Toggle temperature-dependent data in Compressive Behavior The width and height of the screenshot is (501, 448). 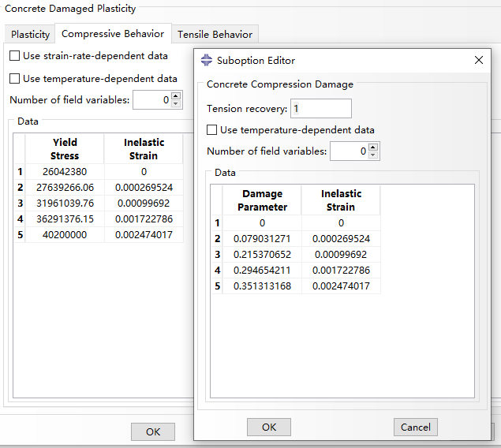click(15, 79)
